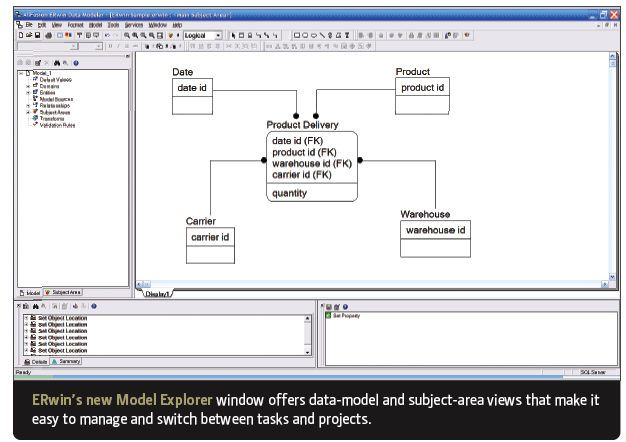
Task: Click the Set Property green icon
Action: 328,315
